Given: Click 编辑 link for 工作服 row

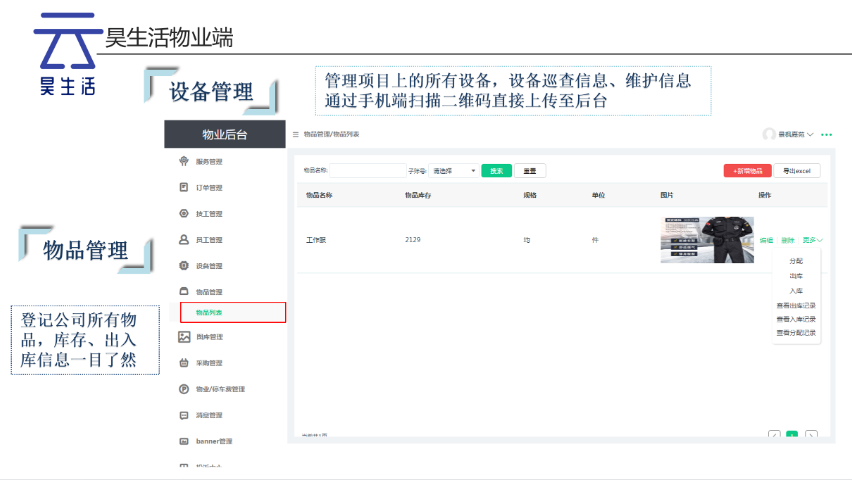Looking at the screenshot, I should (766, 240).
